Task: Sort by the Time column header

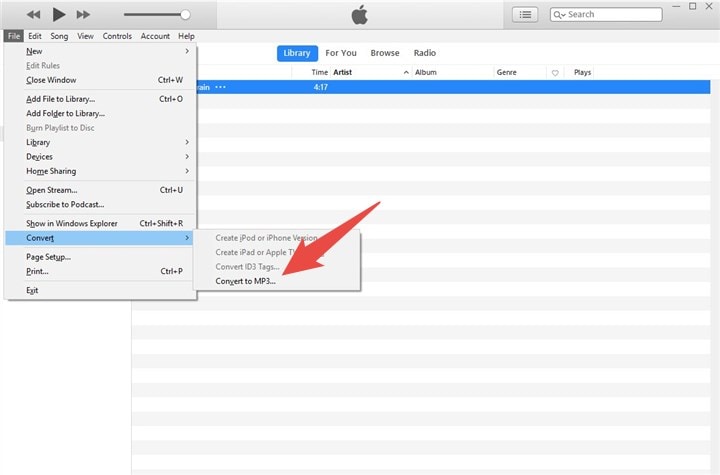Action: (x=319, y=73)
